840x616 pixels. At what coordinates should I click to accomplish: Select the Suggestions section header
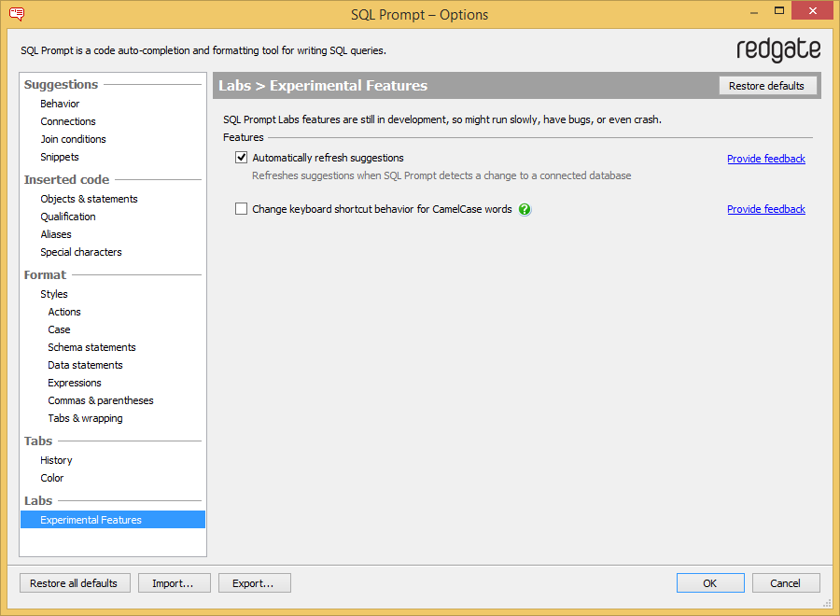click(x=60, y=84)
